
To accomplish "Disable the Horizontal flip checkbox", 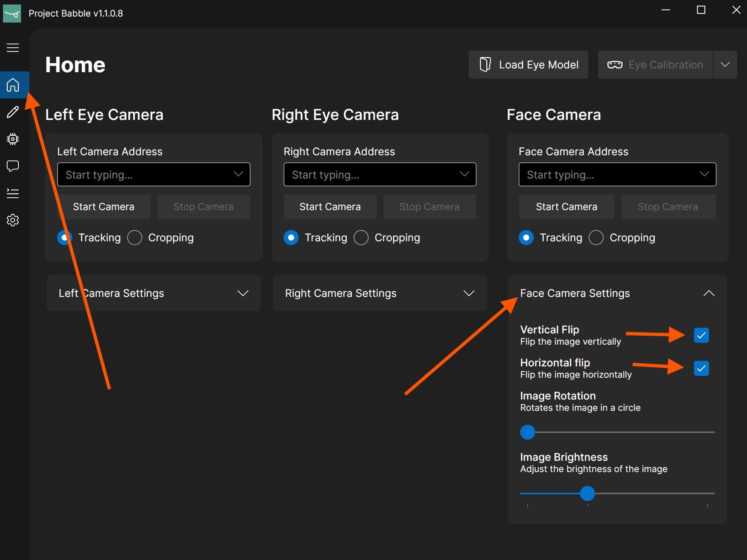I will click(701, 368).
